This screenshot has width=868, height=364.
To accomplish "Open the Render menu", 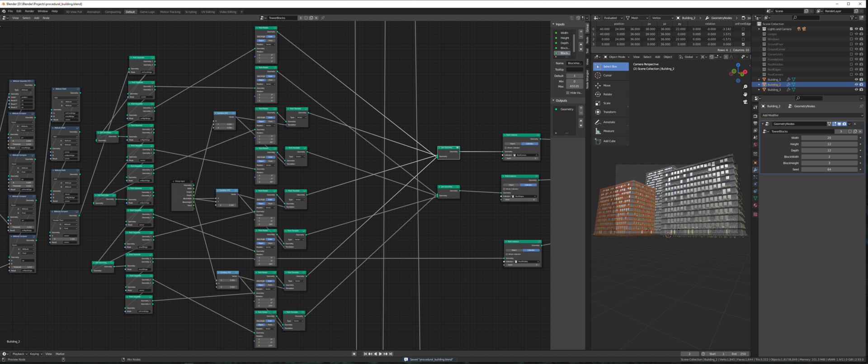I will pyautogui.click(x=29, y=11).
